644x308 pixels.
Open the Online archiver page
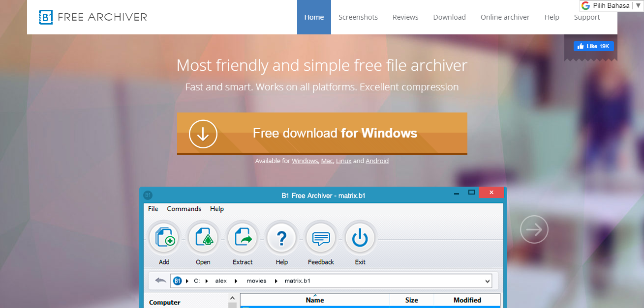pos(505,17)
